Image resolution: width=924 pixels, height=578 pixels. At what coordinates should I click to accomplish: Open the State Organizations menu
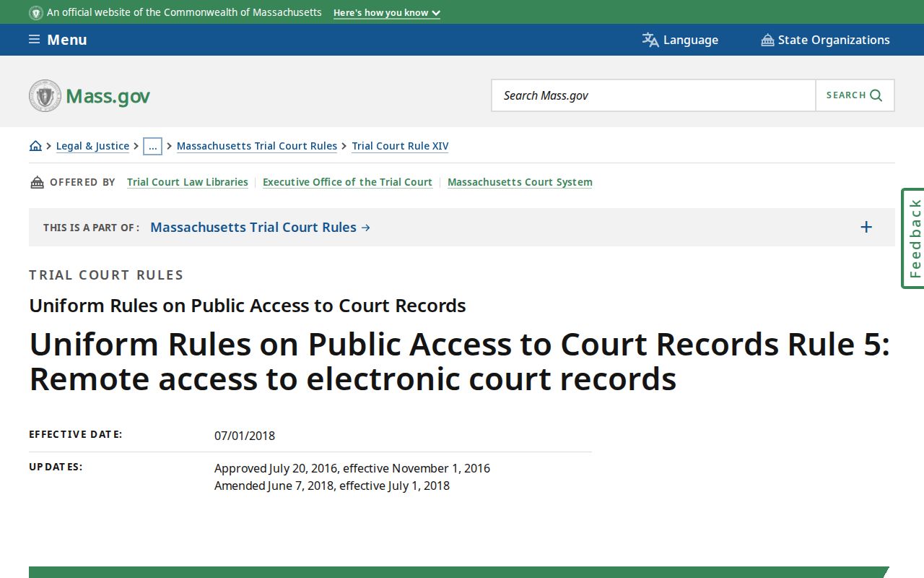825,40
